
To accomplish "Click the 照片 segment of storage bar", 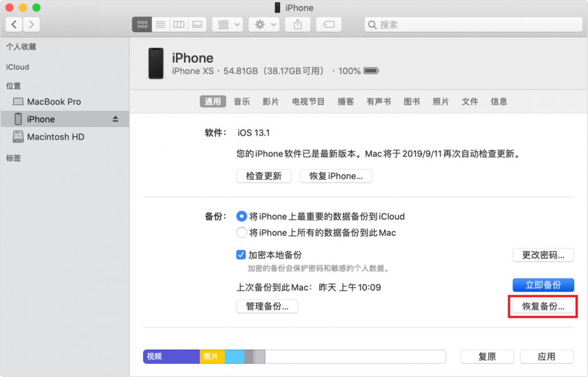I will coord(212,356).
